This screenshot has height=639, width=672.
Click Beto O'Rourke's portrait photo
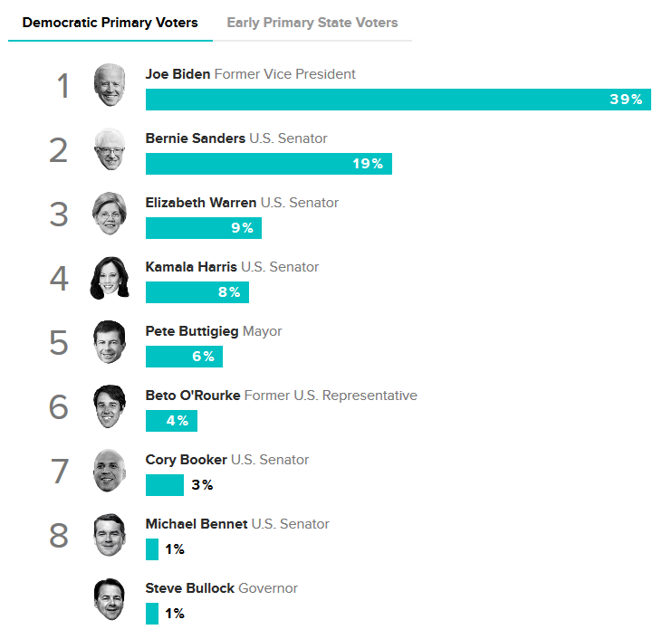coord(110,406)
